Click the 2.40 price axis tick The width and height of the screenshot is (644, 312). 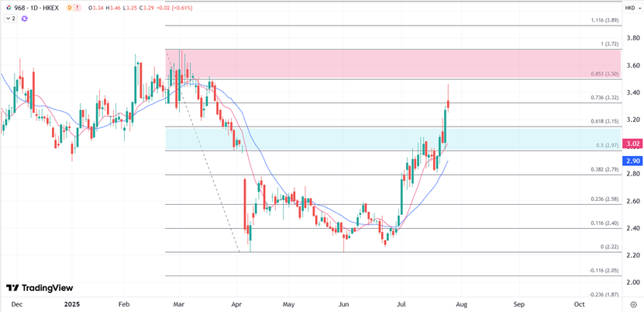pyautogui.click(x=632, y=228)
